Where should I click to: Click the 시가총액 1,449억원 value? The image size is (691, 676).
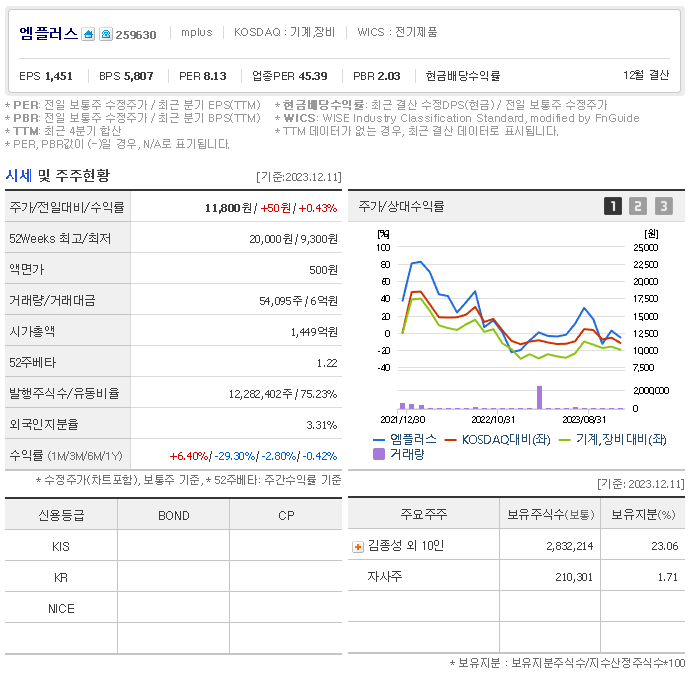coord(314,332)
